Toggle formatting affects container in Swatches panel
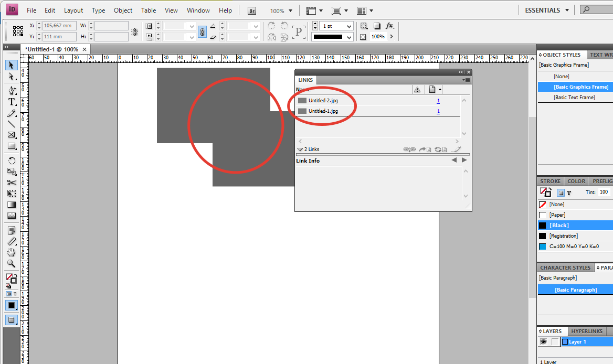Image resolution: width=613 pixels, height=364 pixels. [x=561, y=192]
